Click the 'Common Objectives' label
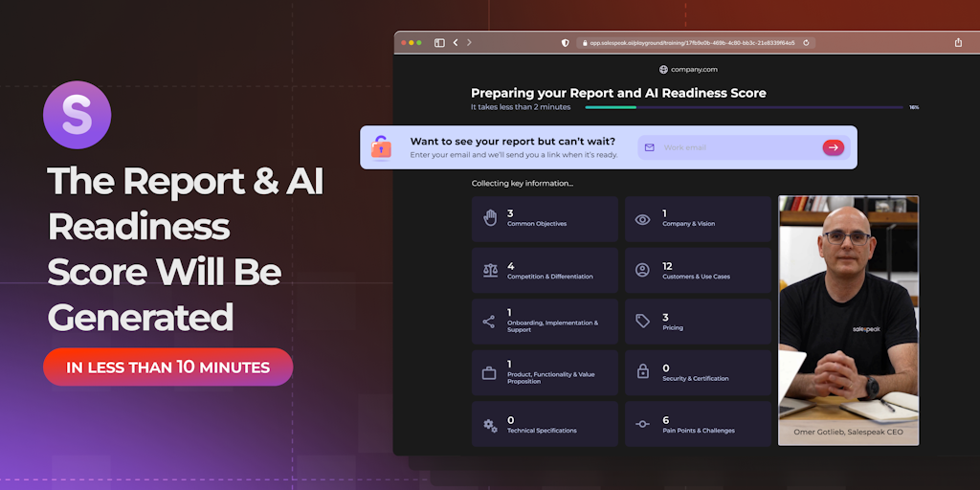This screenshot has height=490, width=980. [537, 224]
